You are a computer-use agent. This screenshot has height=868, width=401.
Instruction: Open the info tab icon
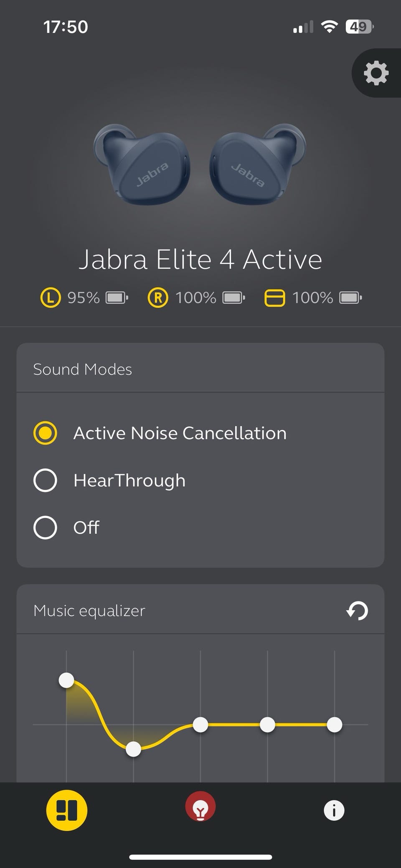coord(334,811)
